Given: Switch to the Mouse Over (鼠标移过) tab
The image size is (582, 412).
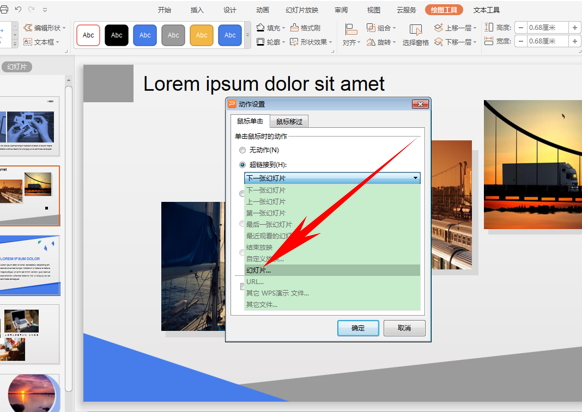Looking at the screenshot, I should click(x=289, y=121).
